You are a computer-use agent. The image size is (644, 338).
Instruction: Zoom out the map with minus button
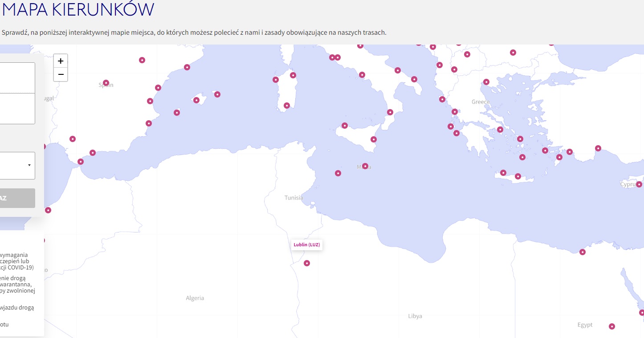point(61,74)
